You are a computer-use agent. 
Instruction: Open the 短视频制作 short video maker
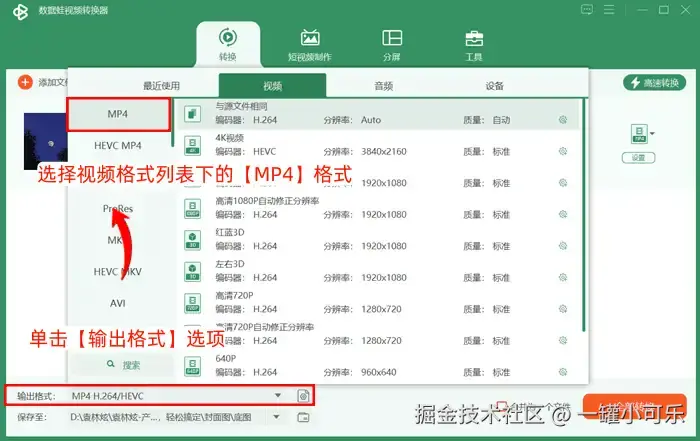pyautogui.click(x=310, y=38)
